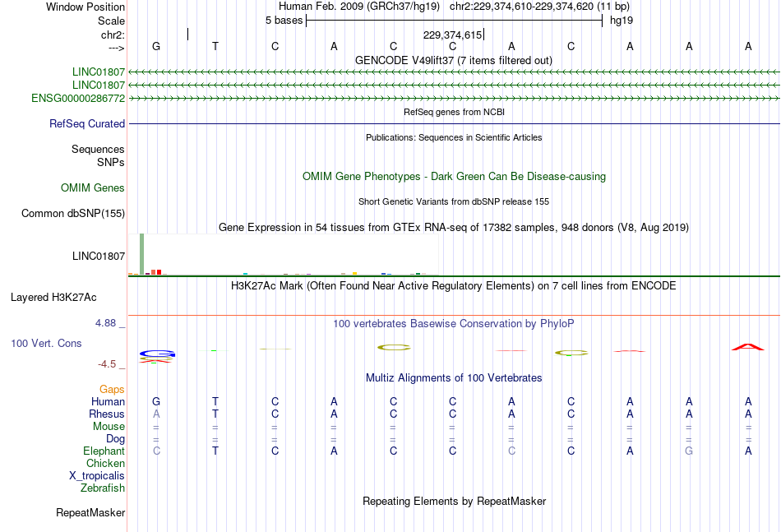The height and width of the screenshot is (532, 781).
Task: Click the Repeating Elements by RepeatMasker title
Action: [x=455, y=501]
